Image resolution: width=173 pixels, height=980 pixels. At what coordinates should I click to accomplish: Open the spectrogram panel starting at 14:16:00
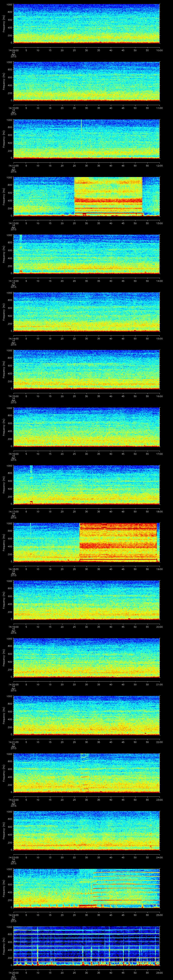(x=86, y=427)
